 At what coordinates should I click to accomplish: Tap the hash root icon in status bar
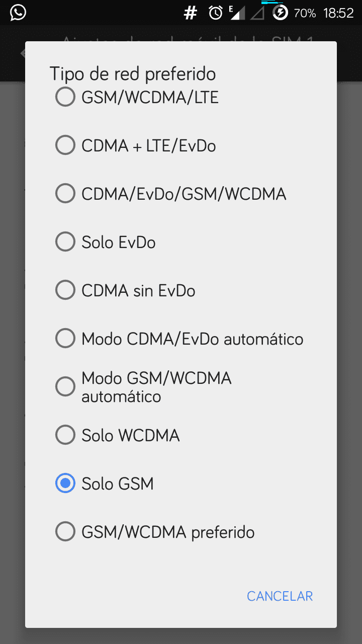pyautogui.click(x=190, y=13)
